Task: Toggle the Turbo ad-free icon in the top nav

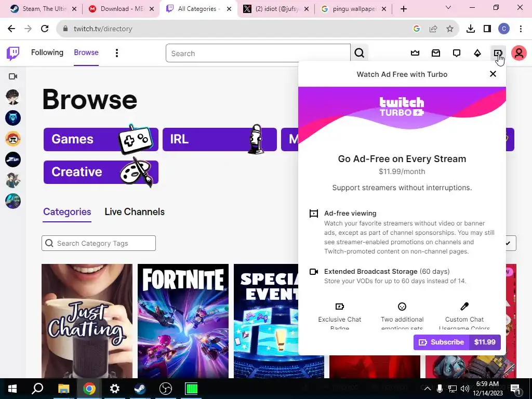Action: (498, 53)
